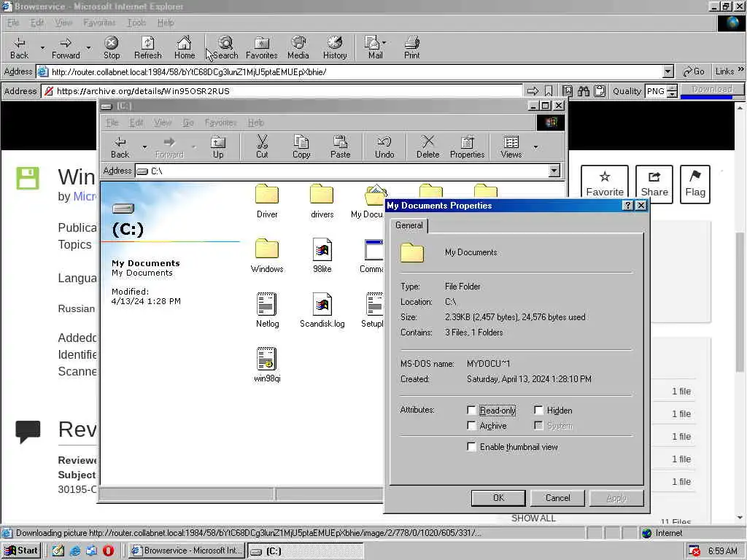Open the Go menu in C: window
This screenshot has height=560, width=747.
click(188, 122)
